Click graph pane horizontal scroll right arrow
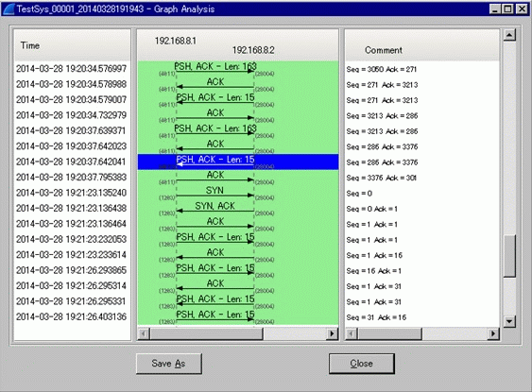This screenshot has width=532, height=392. tap(332, 333)
